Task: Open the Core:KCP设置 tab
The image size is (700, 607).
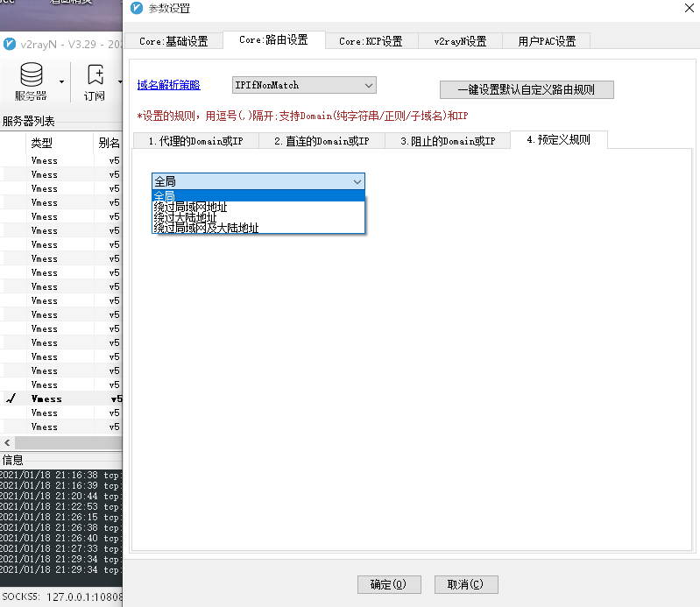Action: 370,41
